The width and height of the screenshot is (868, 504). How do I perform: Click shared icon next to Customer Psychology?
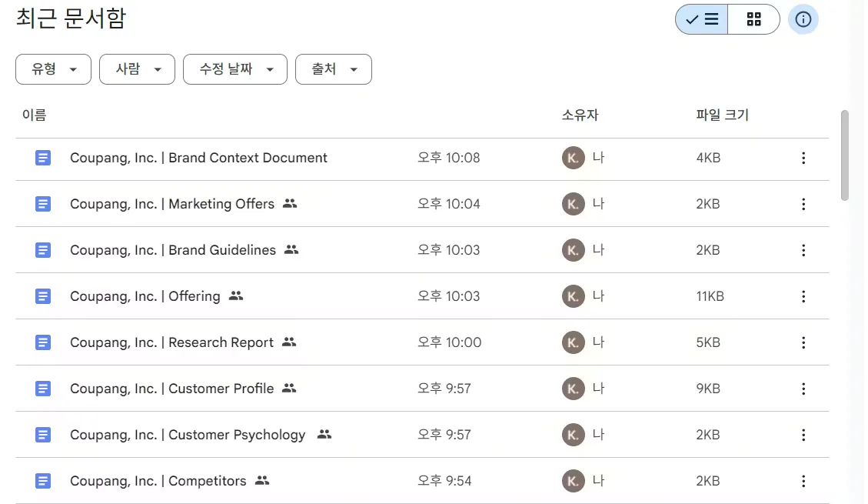coord(324,434)
